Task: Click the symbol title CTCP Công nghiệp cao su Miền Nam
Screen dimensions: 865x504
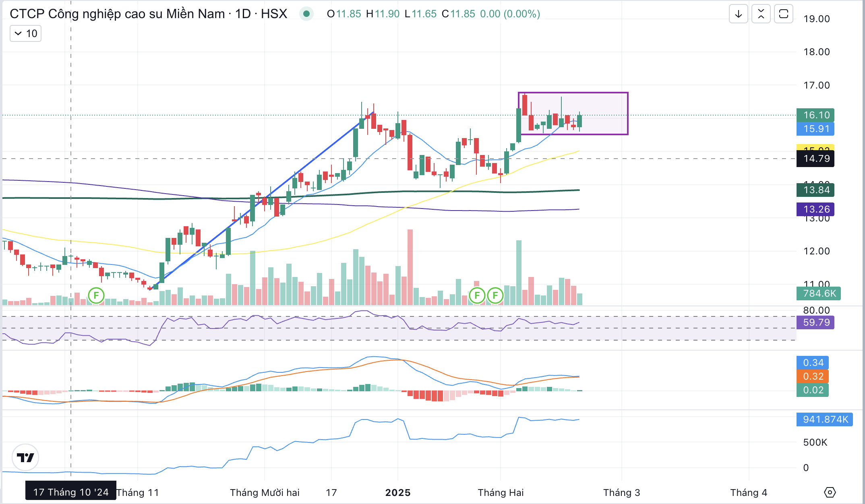Action: click(118, 14)
